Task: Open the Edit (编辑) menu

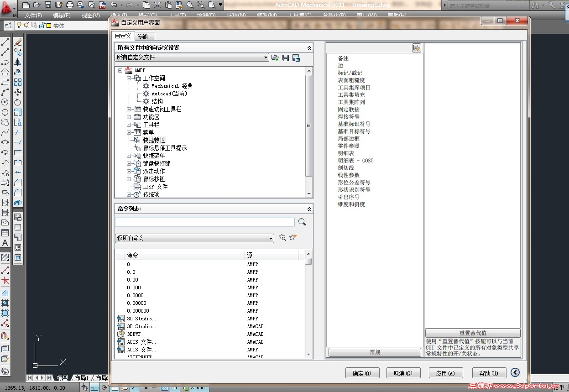Action: click(62, 16)
